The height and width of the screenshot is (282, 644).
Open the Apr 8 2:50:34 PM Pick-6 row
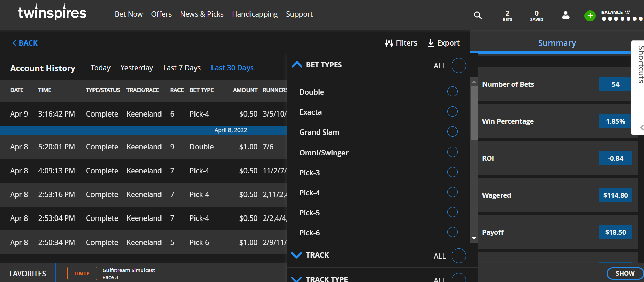144,242
